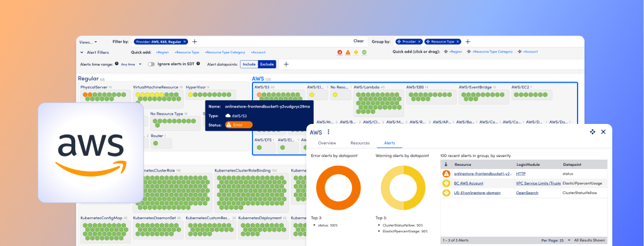Click the critical severity filter icon
The image size is (644, 246).
click(x=340, y=52)
